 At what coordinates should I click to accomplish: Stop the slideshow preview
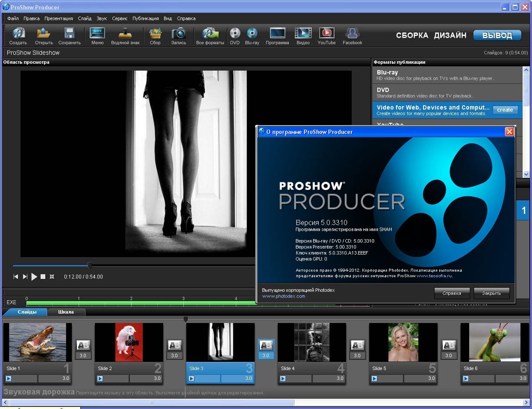43,277
